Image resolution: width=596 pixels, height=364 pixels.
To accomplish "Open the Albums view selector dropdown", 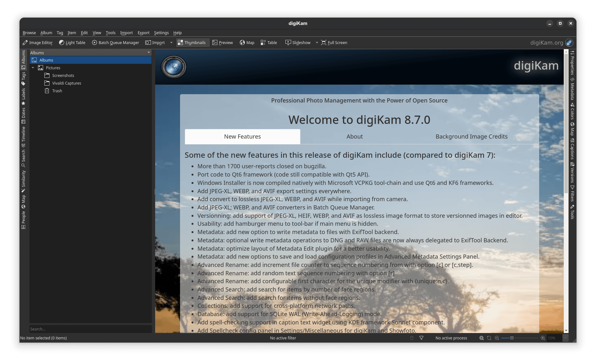I will point(149,52).
